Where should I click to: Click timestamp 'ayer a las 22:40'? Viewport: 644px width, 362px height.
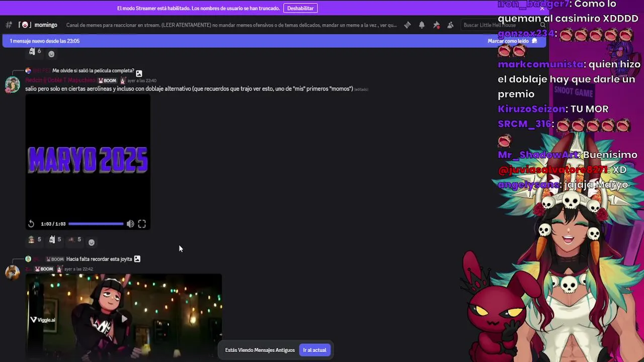tap(141, 80)
